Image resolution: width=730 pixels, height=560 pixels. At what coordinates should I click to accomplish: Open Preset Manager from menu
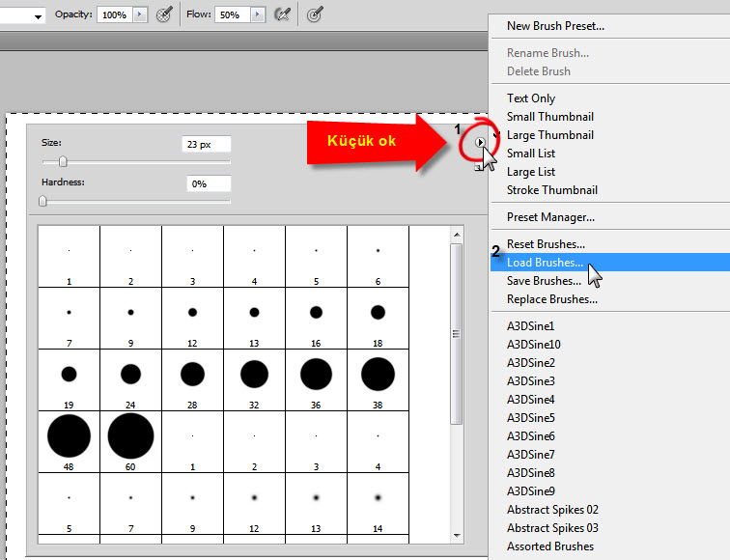(x=550, y=217)
